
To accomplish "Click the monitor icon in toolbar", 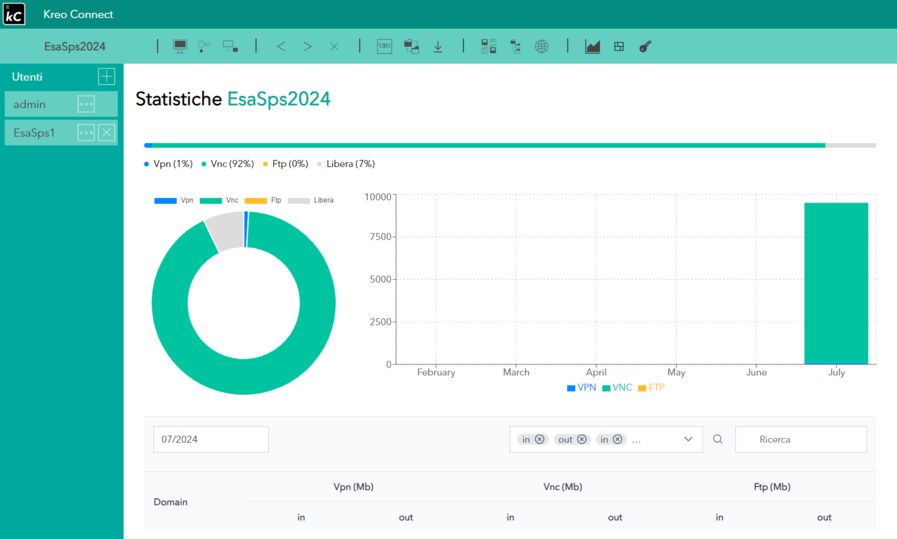I will 180,46.
